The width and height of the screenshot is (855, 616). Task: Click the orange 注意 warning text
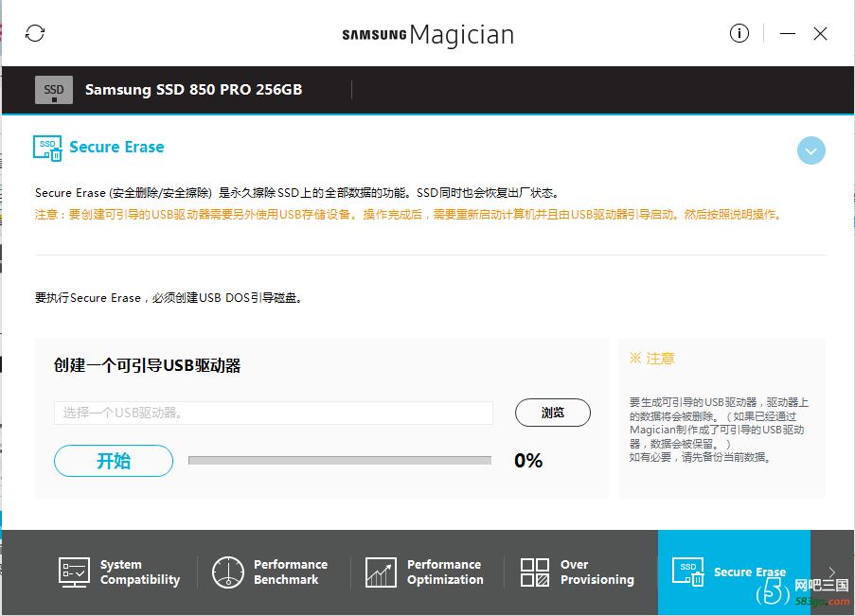click(408, 215)
